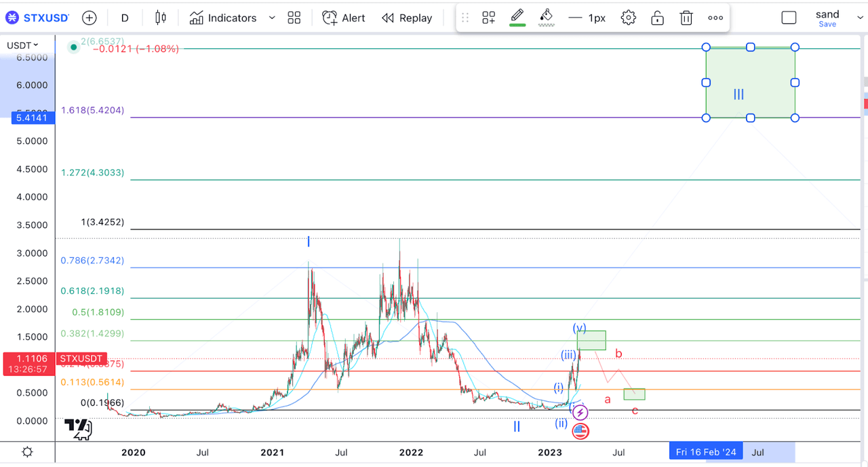Click the 0.113(0.5614) Fibonacci level label
This screenshot has width=868, height=467.
click(92, 381)
